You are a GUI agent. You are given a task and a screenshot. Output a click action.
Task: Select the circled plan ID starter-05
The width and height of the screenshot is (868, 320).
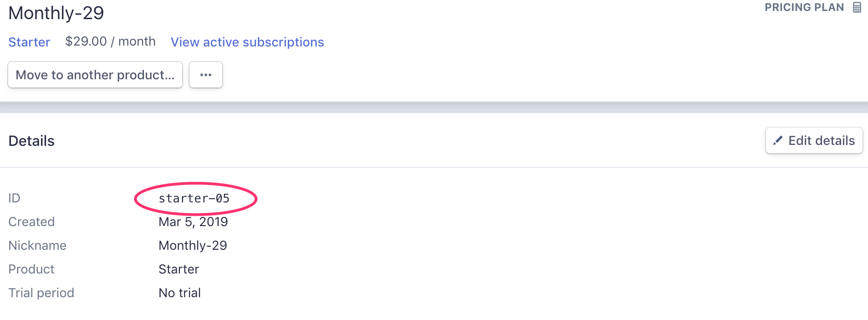coord(194,198)
